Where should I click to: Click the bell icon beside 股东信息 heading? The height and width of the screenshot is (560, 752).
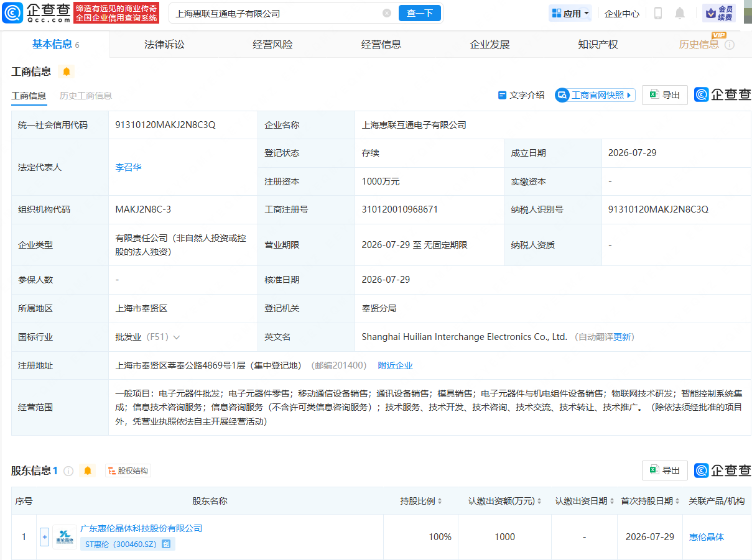click(x=88, y=470)
